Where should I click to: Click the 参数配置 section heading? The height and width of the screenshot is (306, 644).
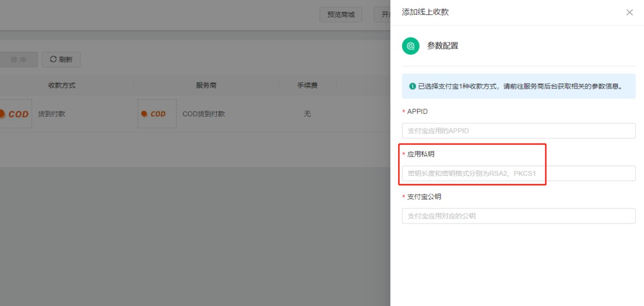coord(443,46)
